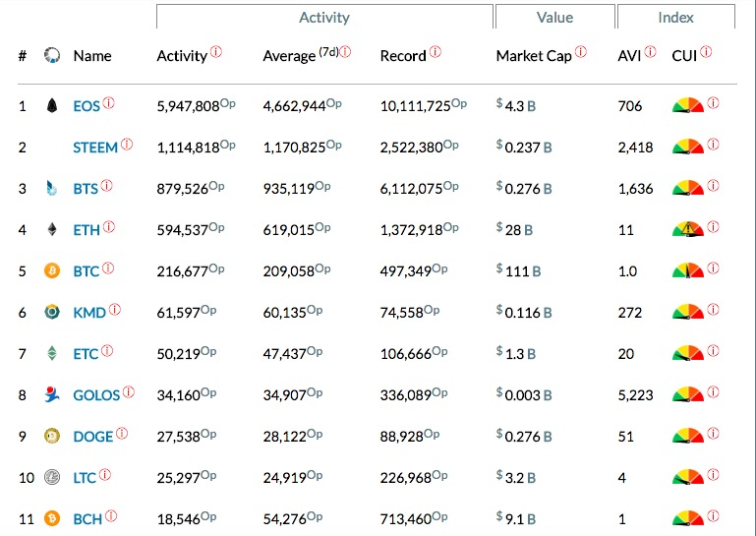Open the DOGE coin link
The height and width of the screenshot is (536, 756).
93,437
